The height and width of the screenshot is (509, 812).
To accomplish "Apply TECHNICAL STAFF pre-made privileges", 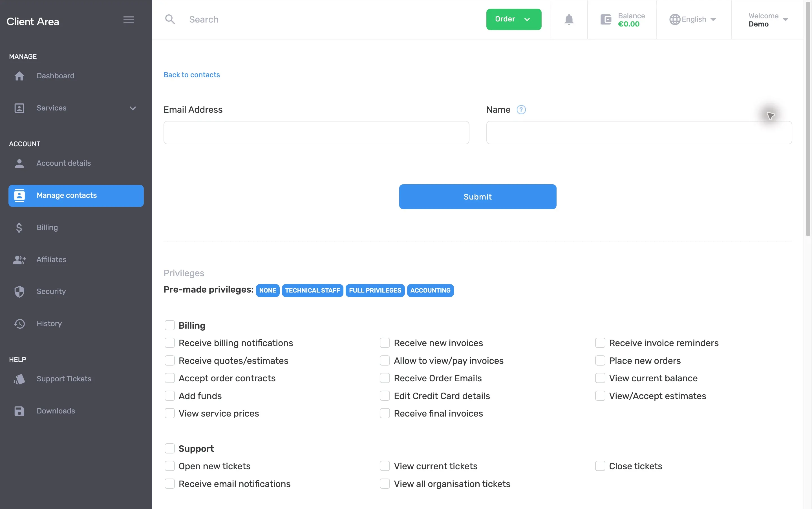I will [x=313, y=291].
